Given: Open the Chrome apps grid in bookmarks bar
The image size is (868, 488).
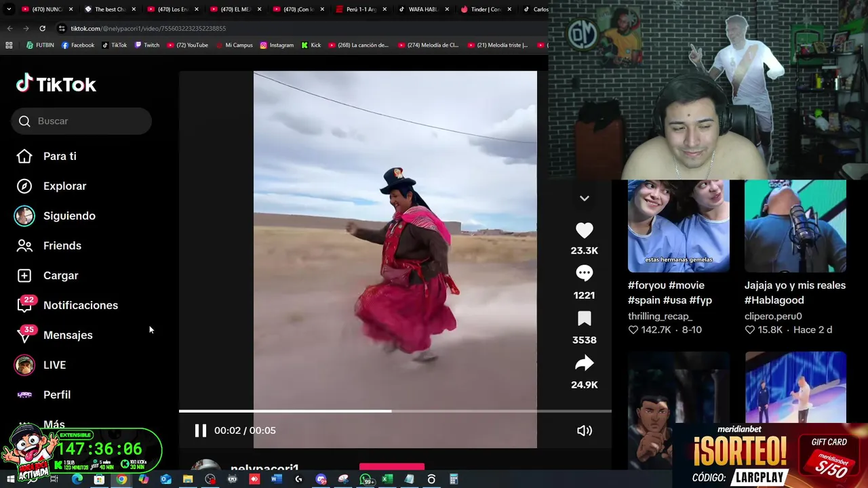Looking at the screenshot, I should click(9, 45).
